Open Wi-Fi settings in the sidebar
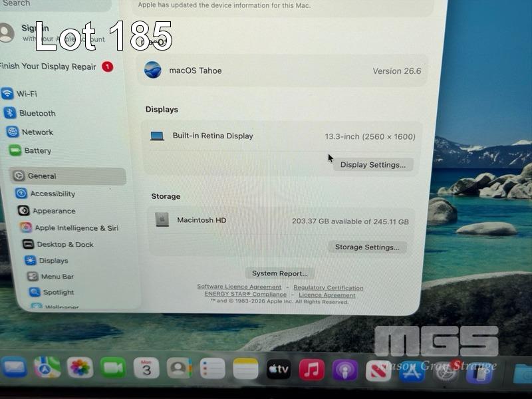This screenshot has width=532, height=399. pos(19,94)
